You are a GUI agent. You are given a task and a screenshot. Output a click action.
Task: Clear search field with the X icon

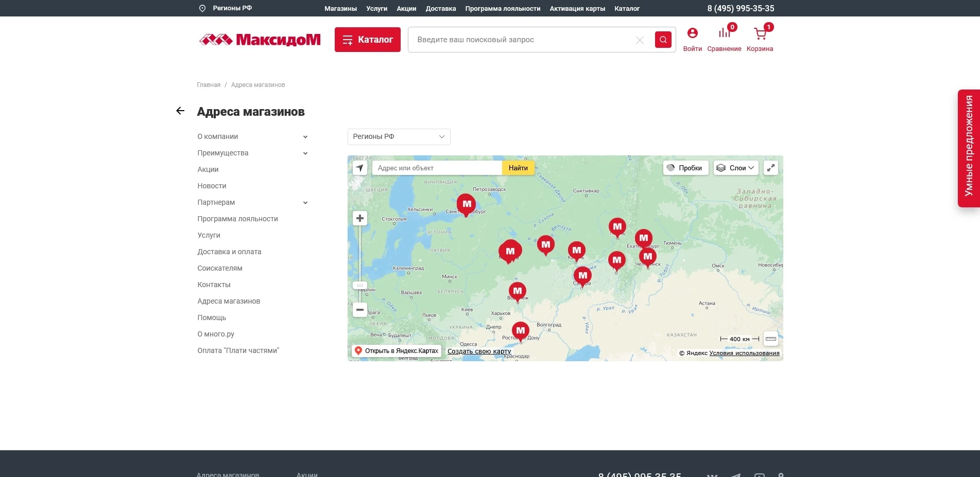[639, 40]
